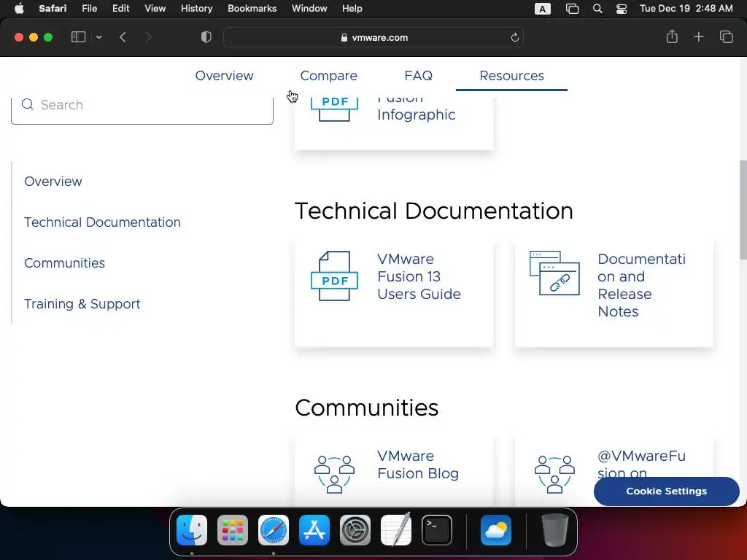Click community icon beside @VMwareFusion card
The height and width of the screenshot is (560, 747).
click(554, 474)
